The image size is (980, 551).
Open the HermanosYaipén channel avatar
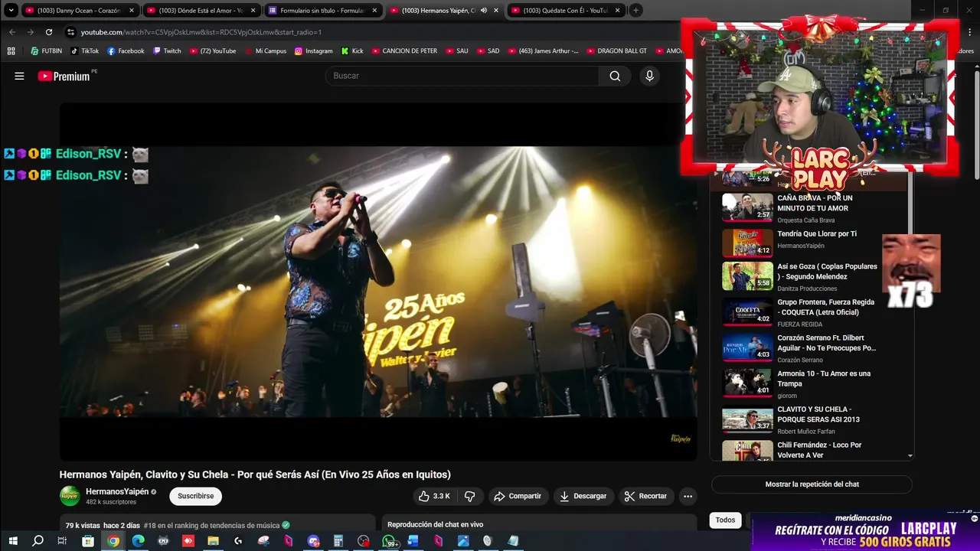tap(70, 496)
